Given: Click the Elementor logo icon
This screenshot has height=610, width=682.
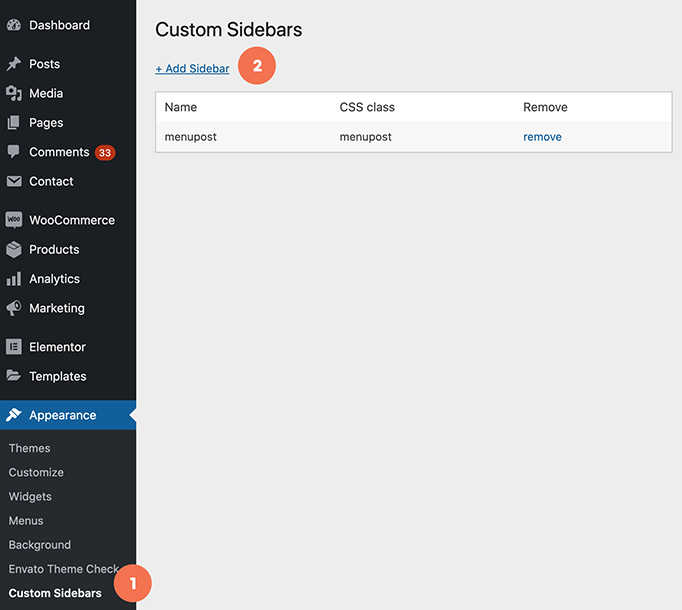Looking at the screenshot, I should [14, 347].
